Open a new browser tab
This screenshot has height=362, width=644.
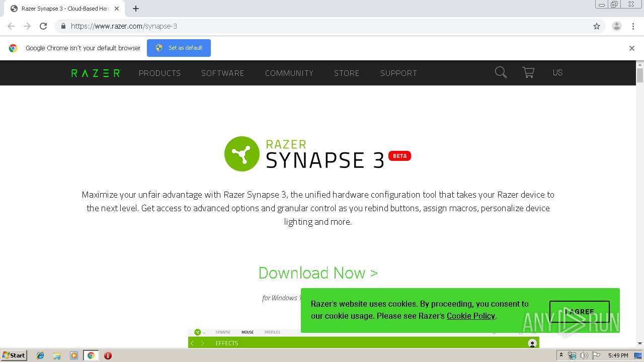(x=136, y=9)
